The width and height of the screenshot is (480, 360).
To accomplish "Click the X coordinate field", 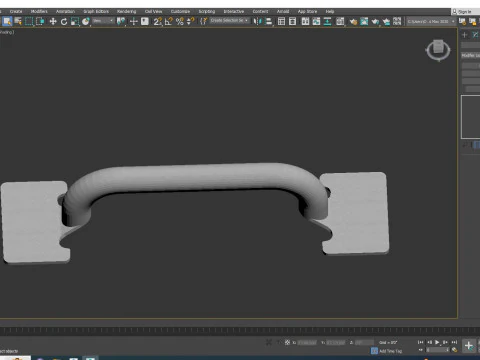I will coord(307,343).
